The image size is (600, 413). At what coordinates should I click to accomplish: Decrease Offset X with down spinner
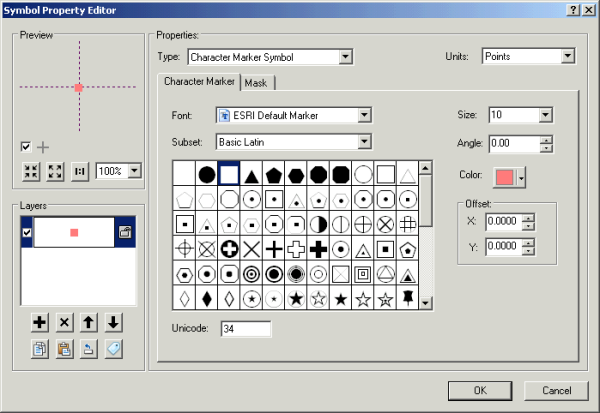[x=528, y=226]
